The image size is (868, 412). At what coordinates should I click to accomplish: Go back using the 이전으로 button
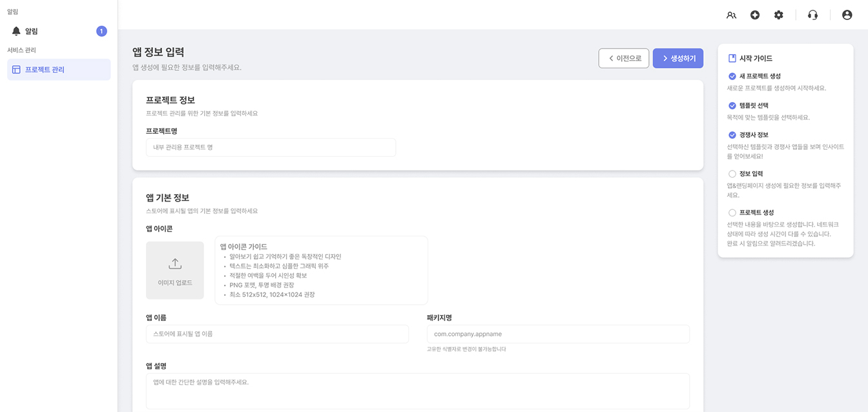(x=623, y=57)
